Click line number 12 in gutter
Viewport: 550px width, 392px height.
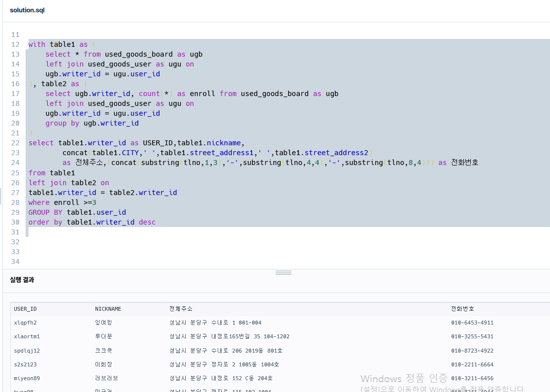[x=15, y=45]
